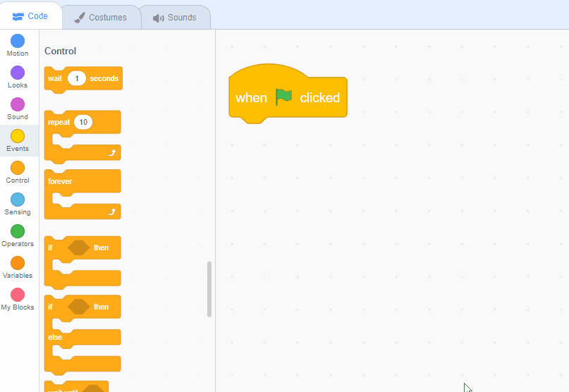Select the Variables blocks category
The image size is (569, 392).
coord(18,267)
